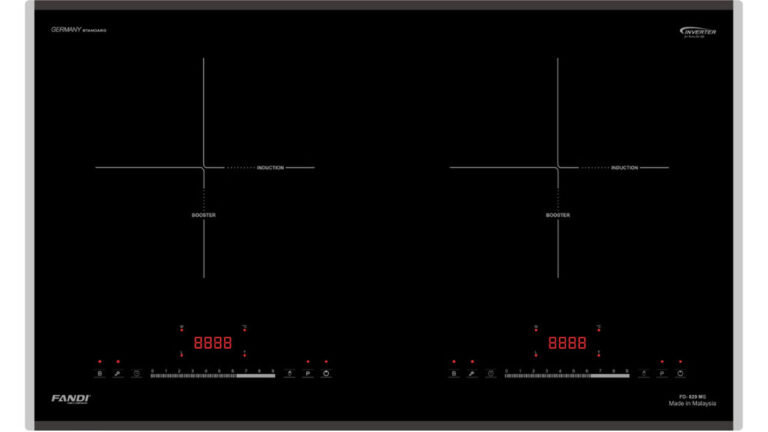Tap the right zone 8888 digital display
The height and width of the screenshot is (432, 768).
pyautogui.click(x=566, y=342)
